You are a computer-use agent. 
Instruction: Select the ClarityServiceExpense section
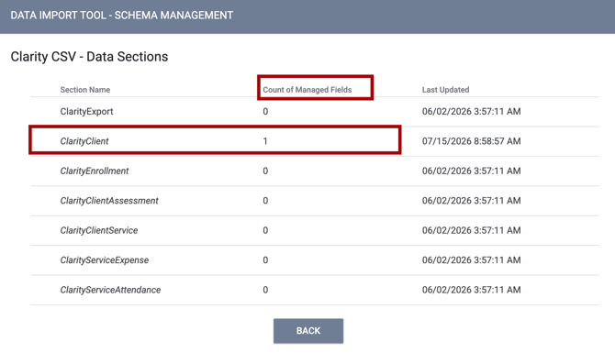(x=105, y=260)
